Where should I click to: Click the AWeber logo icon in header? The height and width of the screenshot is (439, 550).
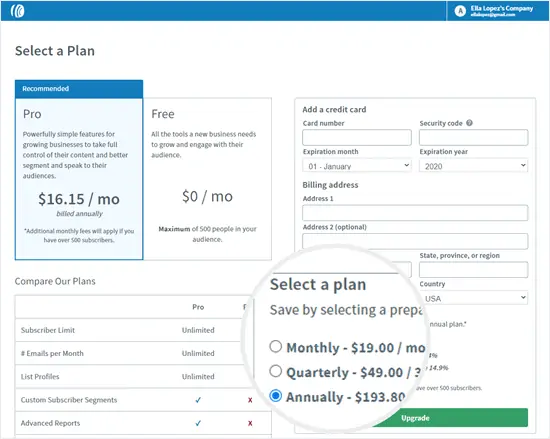click(17, 11)
